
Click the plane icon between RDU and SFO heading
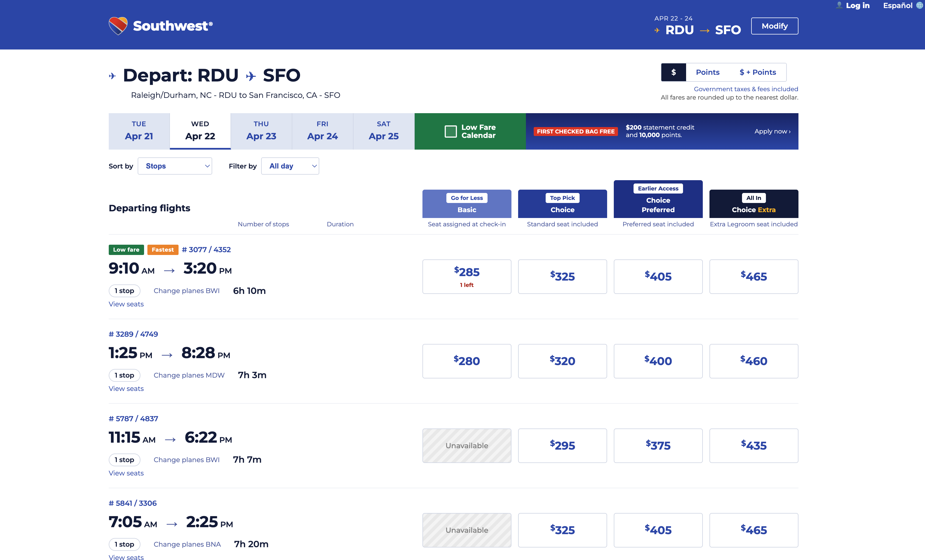251,76
